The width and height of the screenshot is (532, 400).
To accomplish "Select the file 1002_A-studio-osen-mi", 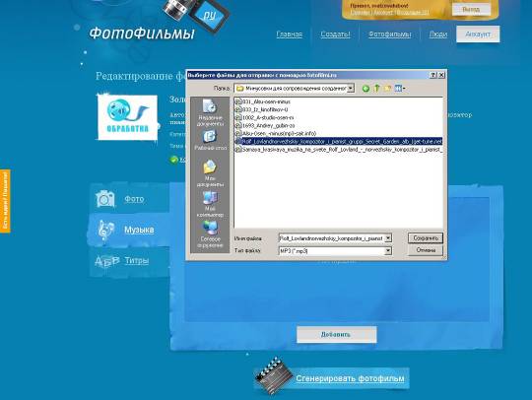I will pyautogui.click(x=265, y=117).
